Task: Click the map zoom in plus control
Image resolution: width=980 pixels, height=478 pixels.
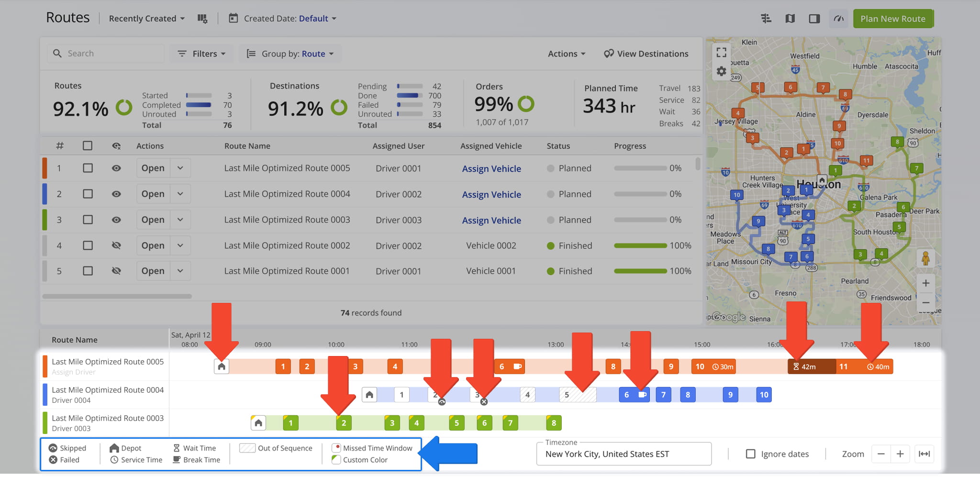Action: click(926, 283)
